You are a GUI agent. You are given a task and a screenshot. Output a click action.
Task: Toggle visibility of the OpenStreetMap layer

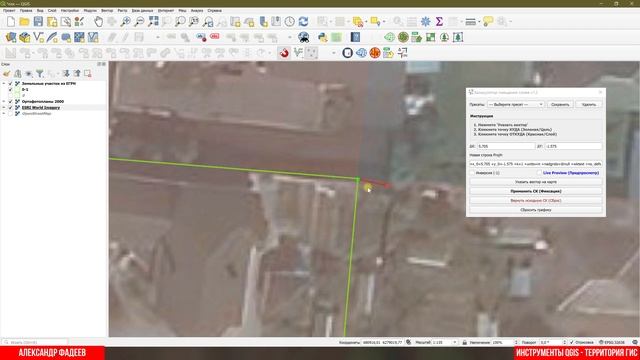coord(11,113)
